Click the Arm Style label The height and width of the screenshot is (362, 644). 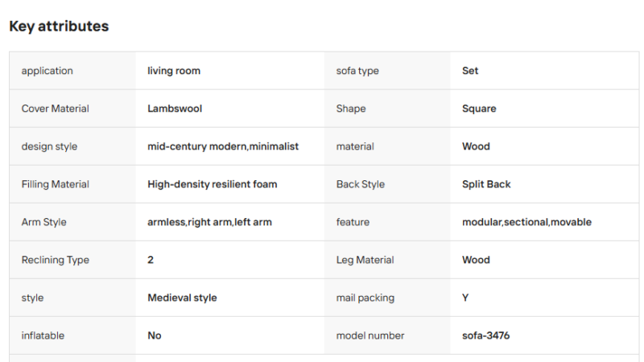click(x=43, y=222)
